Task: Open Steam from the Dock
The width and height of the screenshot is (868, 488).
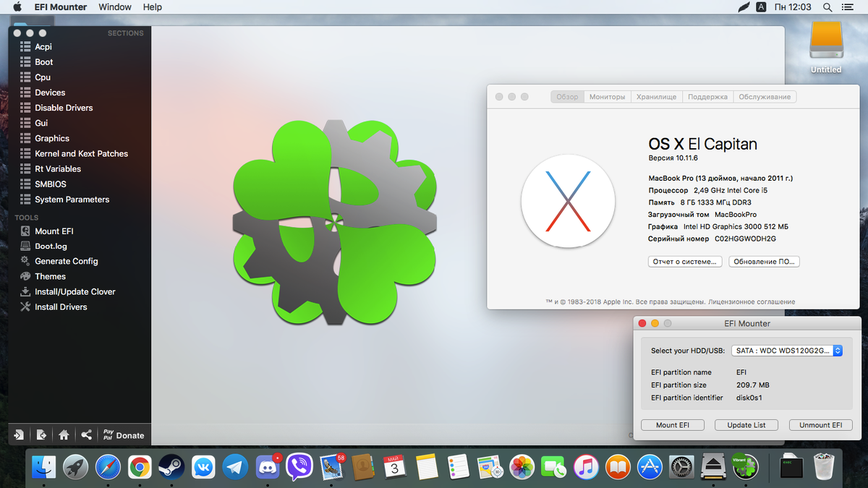Action: (171, 467)
